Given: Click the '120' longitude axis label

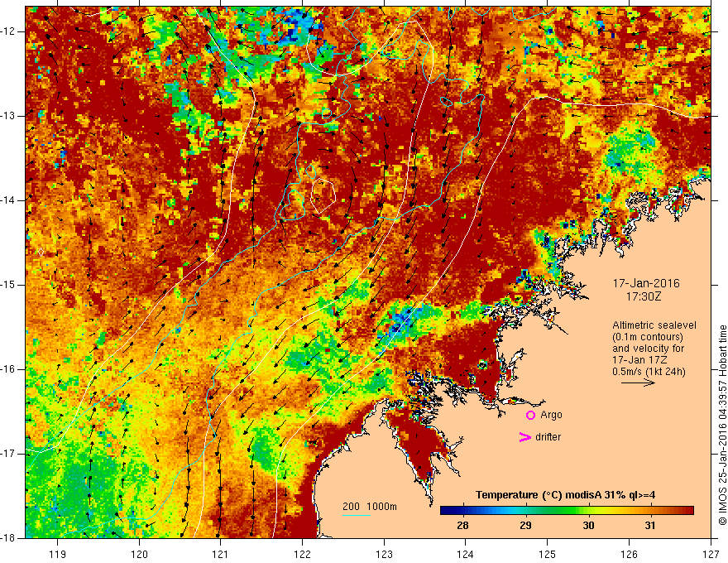Looking at the screenshot, I should coord(139,554).
